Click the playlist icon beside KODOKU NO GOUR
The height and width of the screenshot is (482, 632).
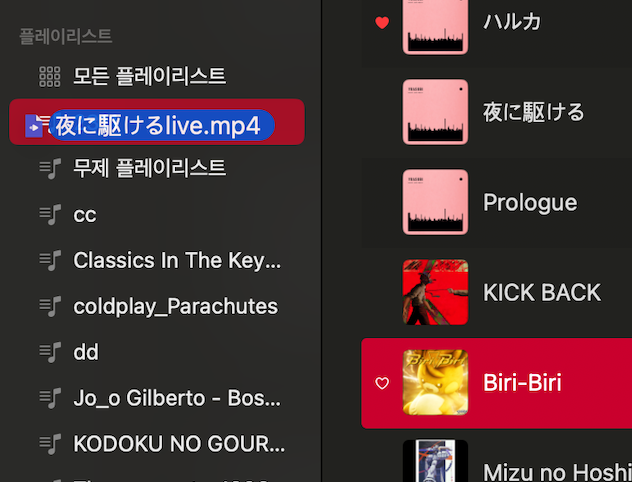(x=50, y=444)
